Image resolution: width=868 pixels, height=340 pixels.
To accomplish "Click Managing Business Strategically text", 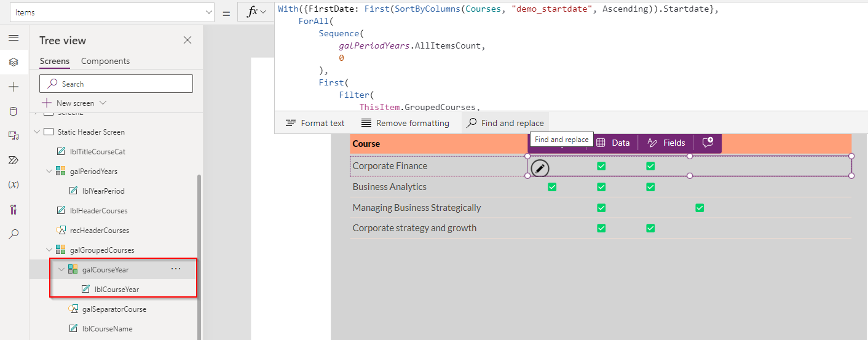I will point(417,208).
